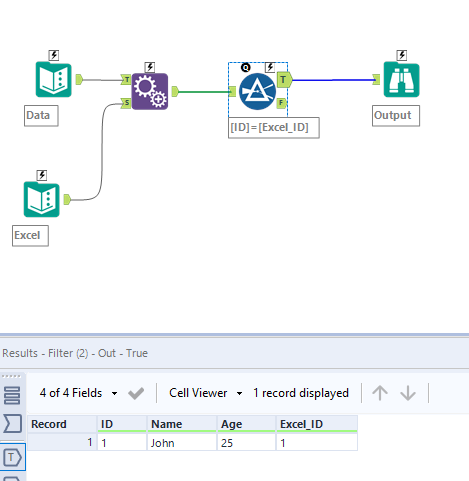Click lightning badge above the Excel tool
The width and height of the screenshot is (469, 481).
pos(42,175)
